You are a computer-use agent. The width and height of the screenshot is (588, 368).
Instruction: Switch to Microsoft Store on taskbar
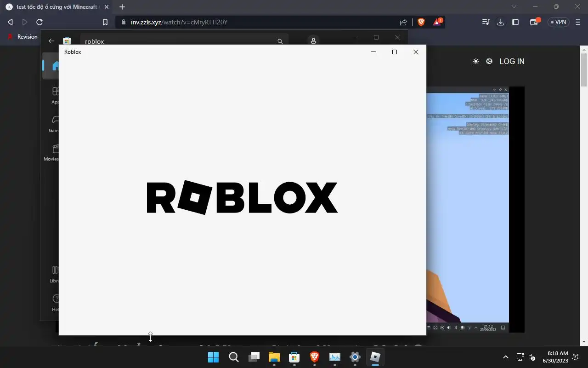pyautogui.click(x=294, y=357)
